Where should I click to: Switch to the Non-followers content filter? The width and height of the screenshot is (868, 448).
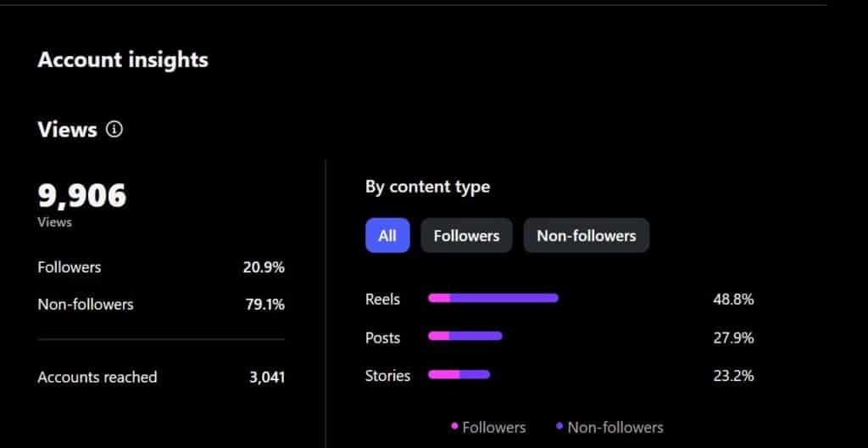coord(586,236)
